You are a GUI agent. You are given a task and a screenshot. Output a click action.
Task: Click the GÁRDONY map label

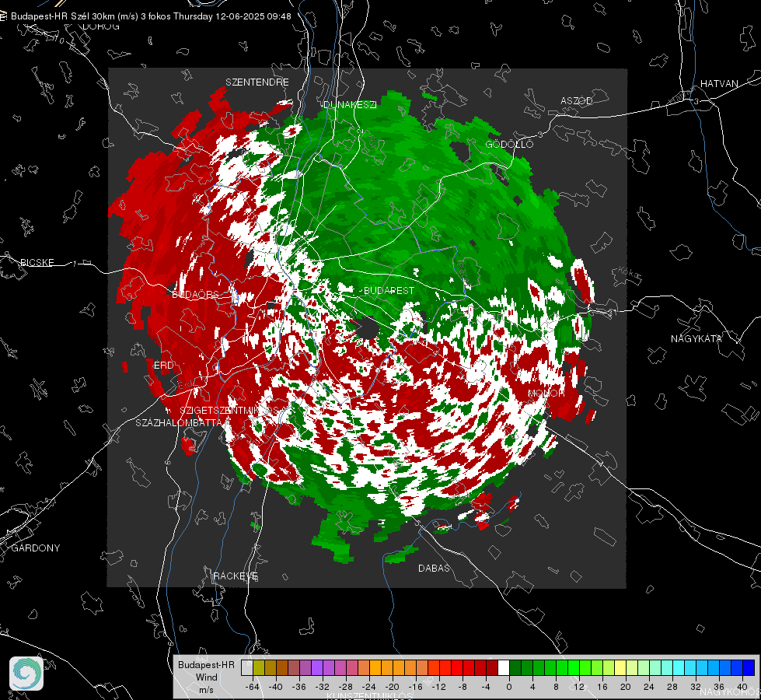click(36, 548)
